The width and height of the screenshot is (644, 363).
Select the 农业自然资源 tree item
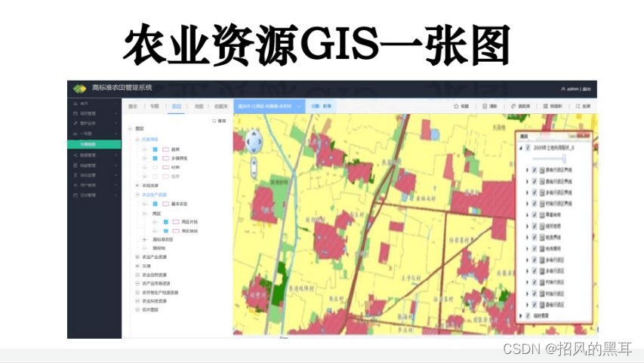pos(155,275)
